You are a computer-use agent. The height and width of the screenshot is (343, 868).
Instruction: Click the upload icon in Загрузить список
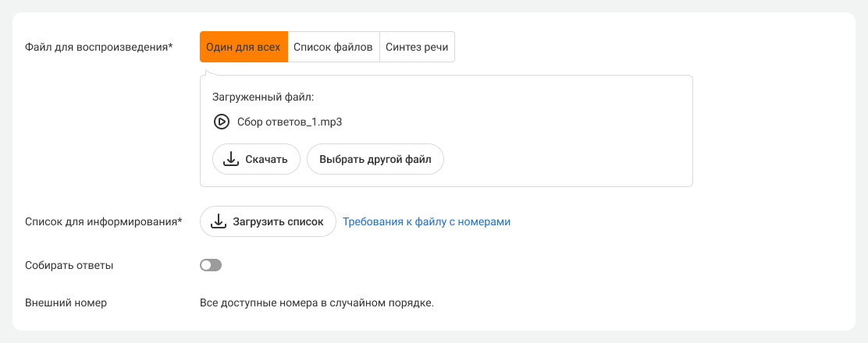[219, 221]
